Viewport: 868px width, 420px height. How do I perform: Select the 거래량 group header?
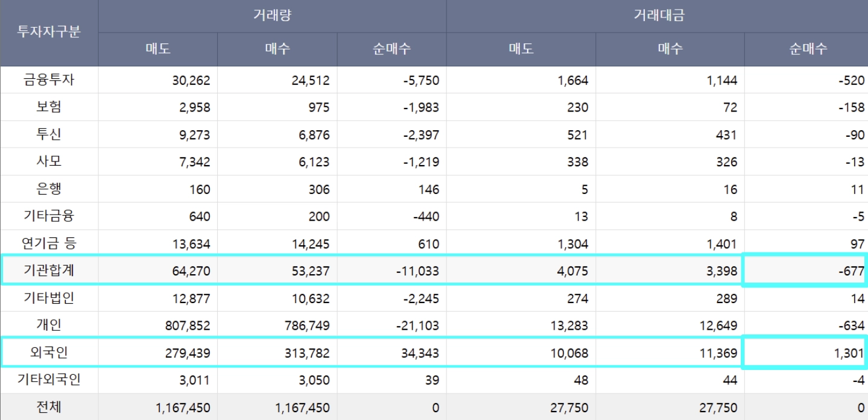tap(272, 16)
